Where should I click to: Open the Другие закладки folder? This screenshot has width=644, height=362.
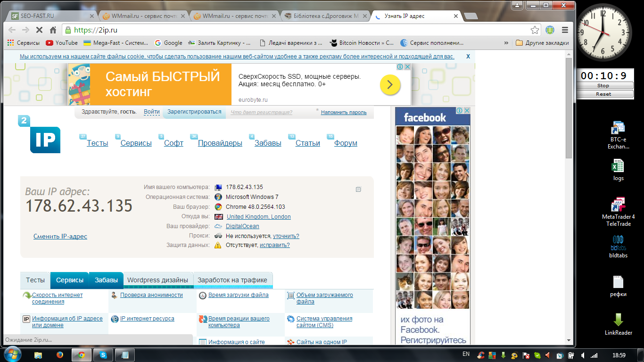click(542, 42)
